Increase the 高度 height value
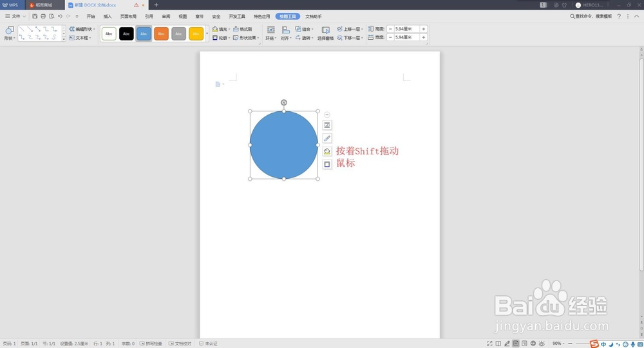 424,29
